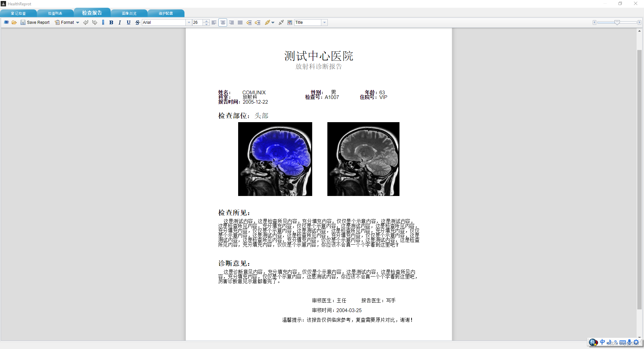
Task: Toggle underline formatting
Action: 128,22
